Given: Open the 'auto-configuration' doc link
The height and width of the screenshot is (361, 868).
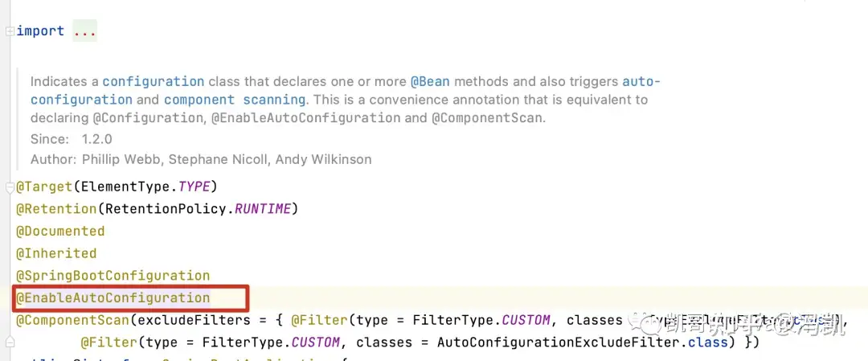Looking at the screenshot, I should (x=641, y=81).
